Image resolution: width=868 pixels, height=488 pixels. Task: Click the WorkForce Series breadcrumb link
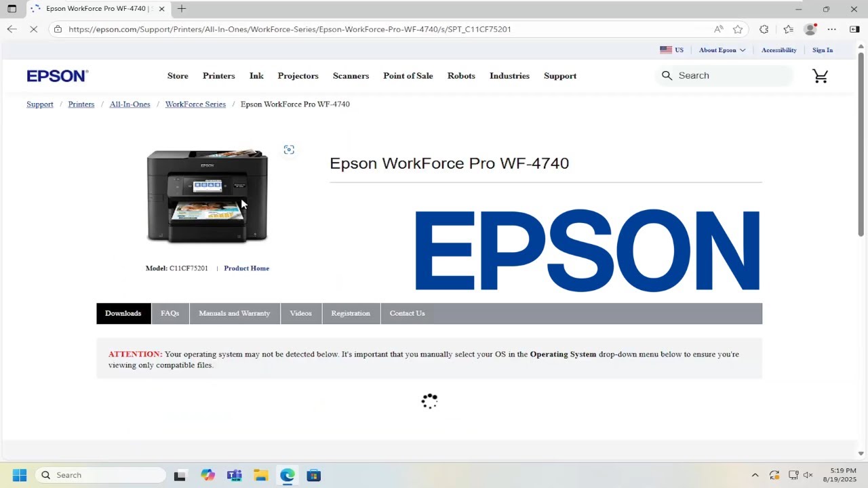tap(195, 104)
